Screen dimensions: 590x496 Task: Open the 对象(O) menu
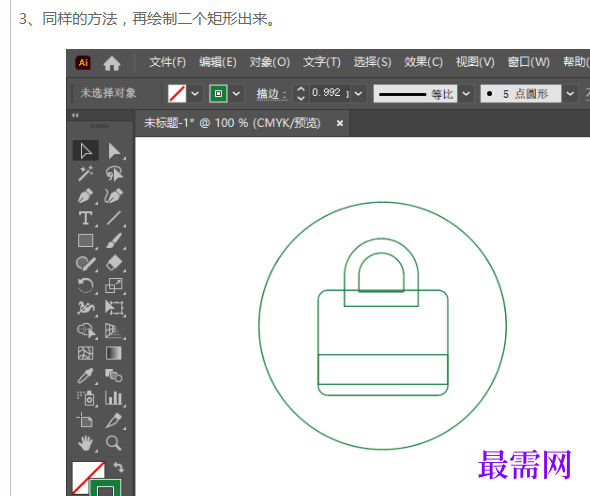pyautogui.click(x=269, y=62)
